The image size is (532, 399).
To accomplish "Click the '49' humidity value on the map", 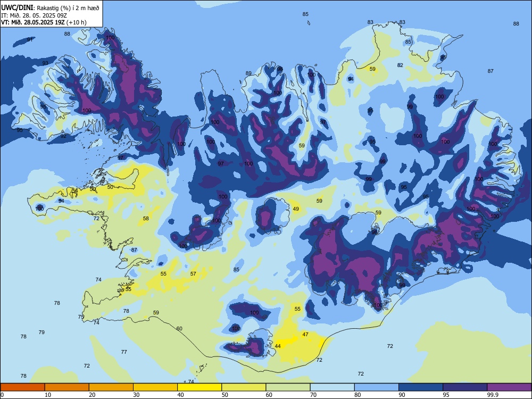I will 296,209.
